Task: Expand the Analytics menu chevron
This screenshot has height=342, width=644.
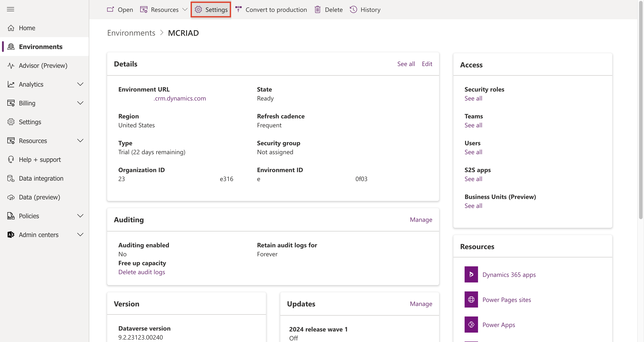Action: coord(80,84)
